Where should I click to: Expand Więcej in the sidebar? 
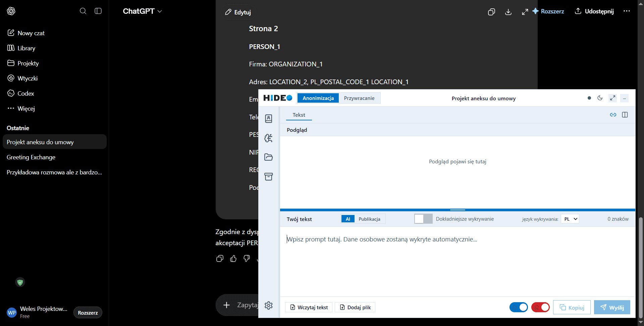coord(26,108)
